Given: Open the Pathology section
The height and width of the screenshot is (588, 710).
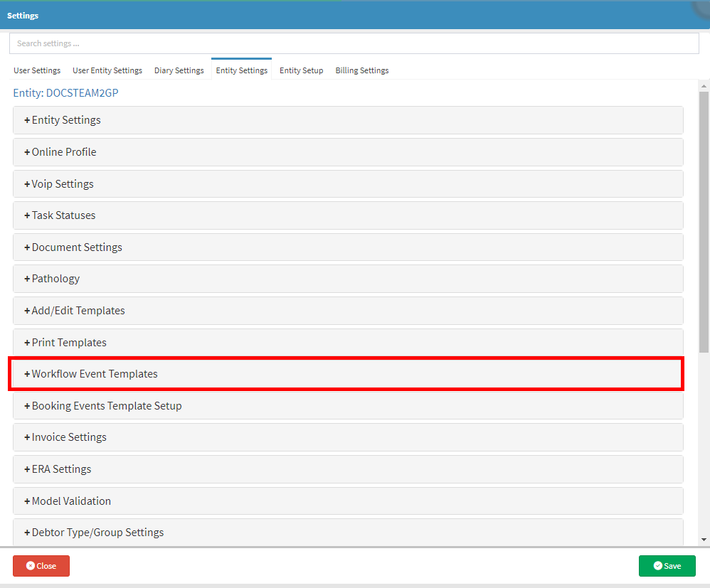Looking at the screenshot, I should [x=55, y=279].
